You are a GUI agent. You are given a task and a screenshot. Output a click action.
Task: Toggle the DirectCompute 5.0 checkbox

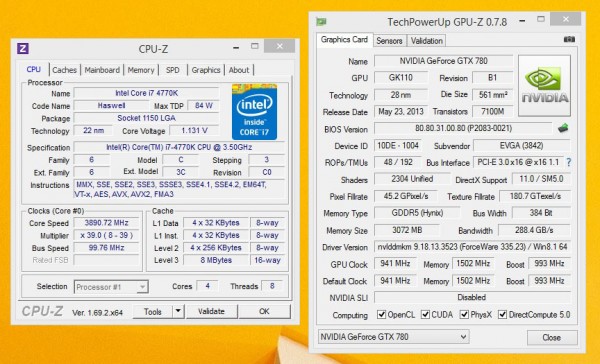[502, 315]
